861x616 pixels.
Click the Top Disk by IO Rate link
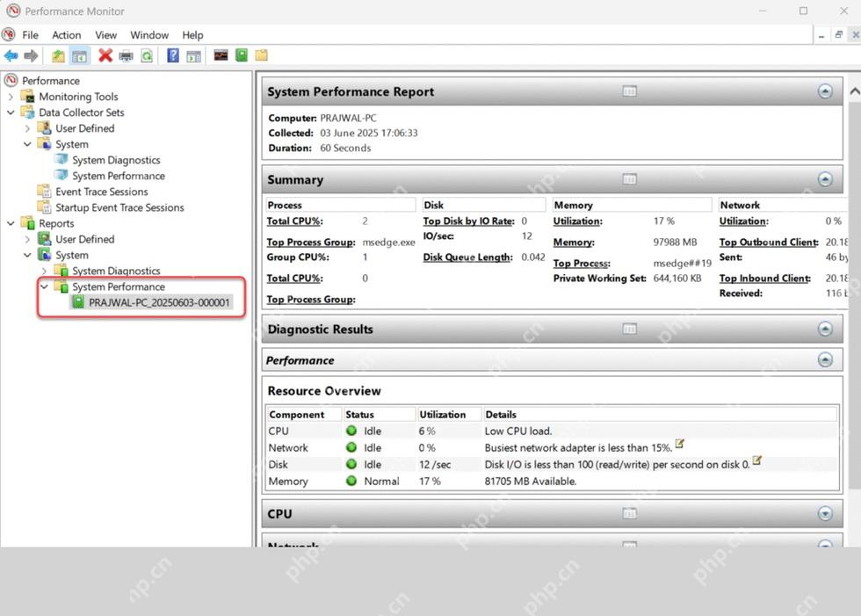point(468,221)
